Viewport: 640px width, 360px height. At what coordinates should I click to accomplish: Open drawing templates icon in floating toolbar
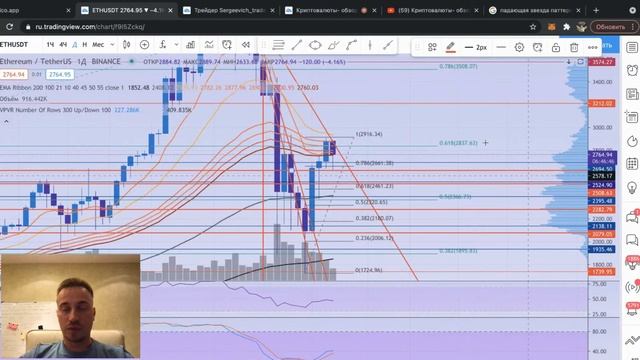tap(432, 47)
